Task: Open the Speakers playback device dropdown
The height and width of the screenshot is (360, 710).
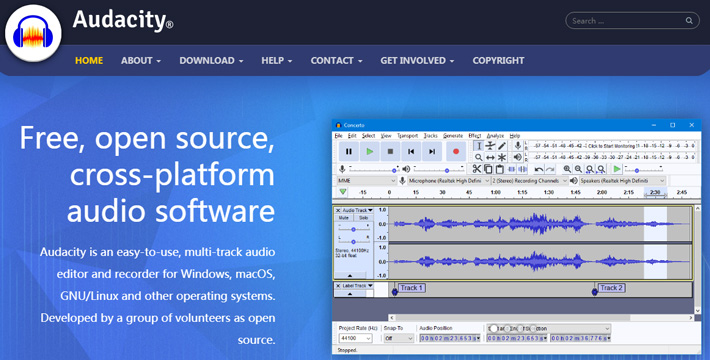Action: 622,181
